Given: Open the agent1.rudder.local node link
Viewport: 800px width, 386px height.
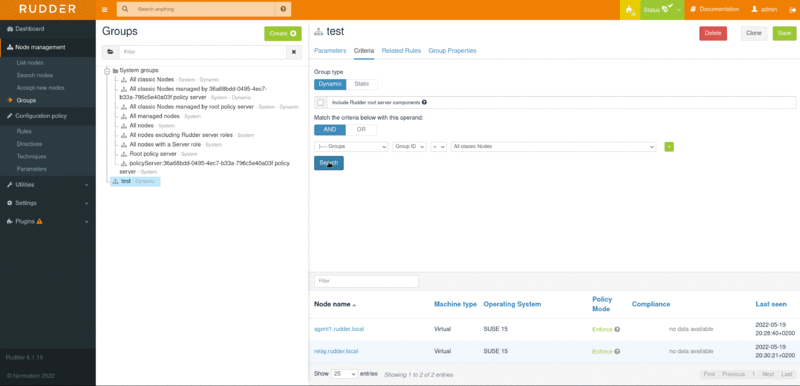Looking at the screenshot, I should [339, 329].
